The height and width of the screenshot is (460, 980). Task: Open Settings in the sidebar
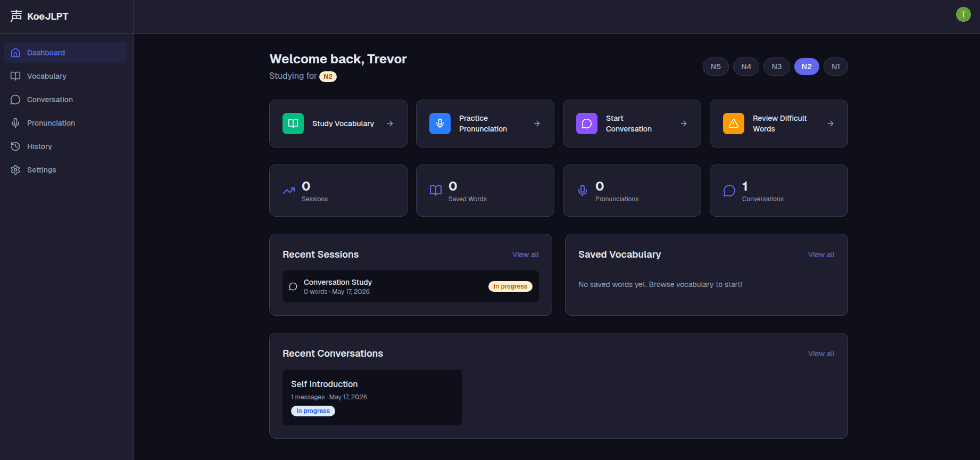pos(65,170)
